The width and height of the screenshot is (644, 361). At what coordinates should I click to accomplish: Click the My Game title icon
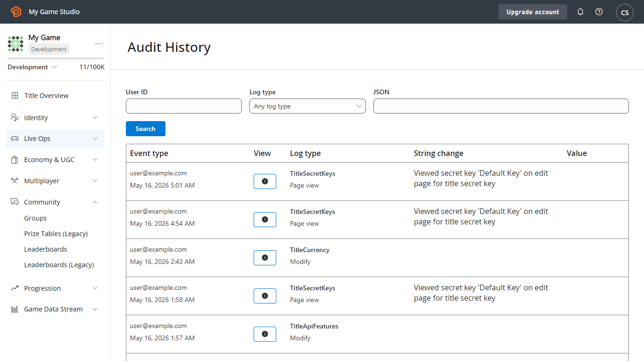point(16,44)
